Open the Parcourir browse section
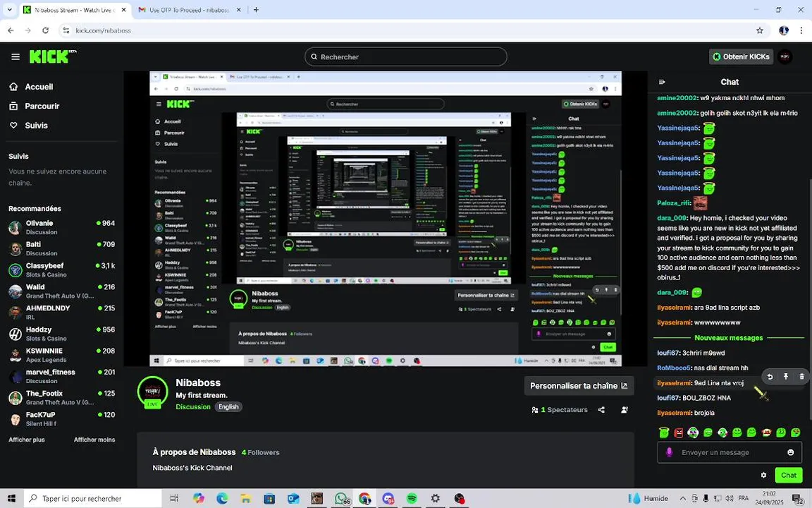Screen dimensions: 812x508 [x=34, y=106]
